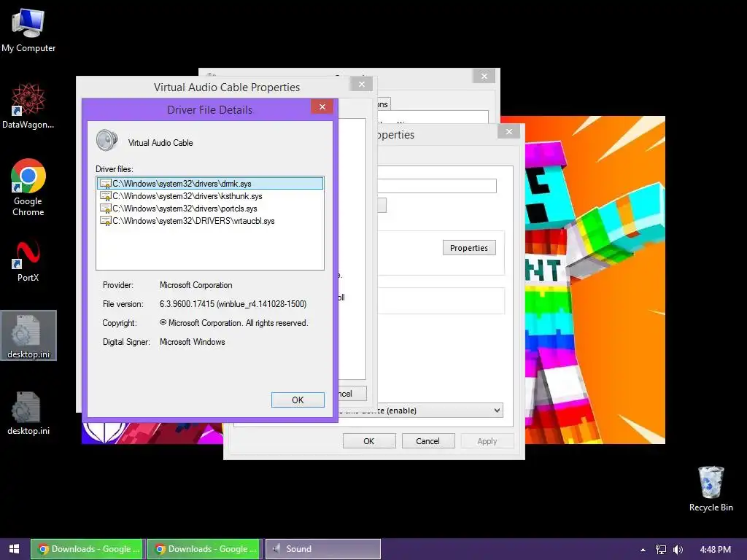Click the vrtaucbl.sys certificate file icon

point(105,221)
